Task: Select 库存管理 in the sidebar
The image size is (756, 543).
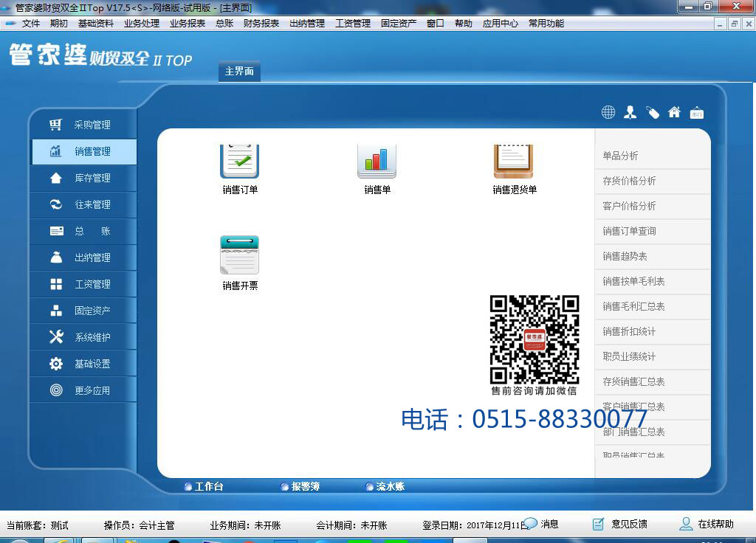Action: tap(83, 178)
